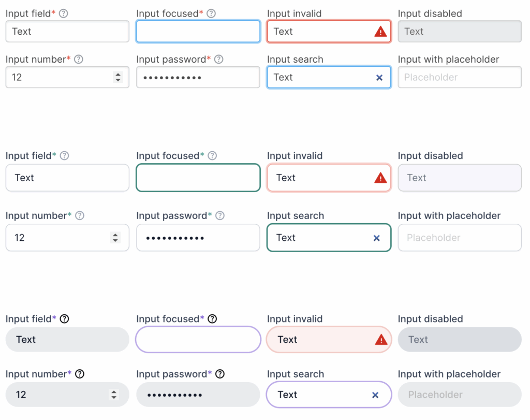Click help icon beside green-asterisk 'Input focused' label

click(x=212, y=156)
